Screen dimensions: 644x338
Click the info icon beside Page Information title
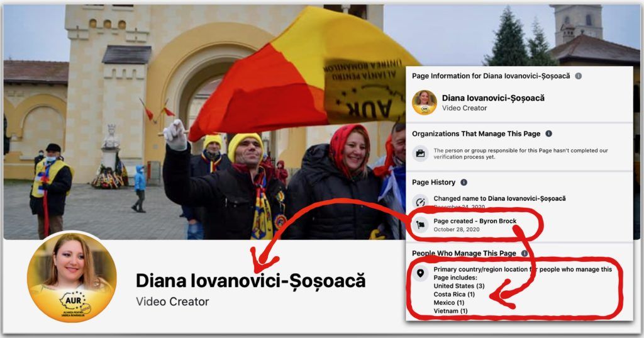click(x=579, y=76)
